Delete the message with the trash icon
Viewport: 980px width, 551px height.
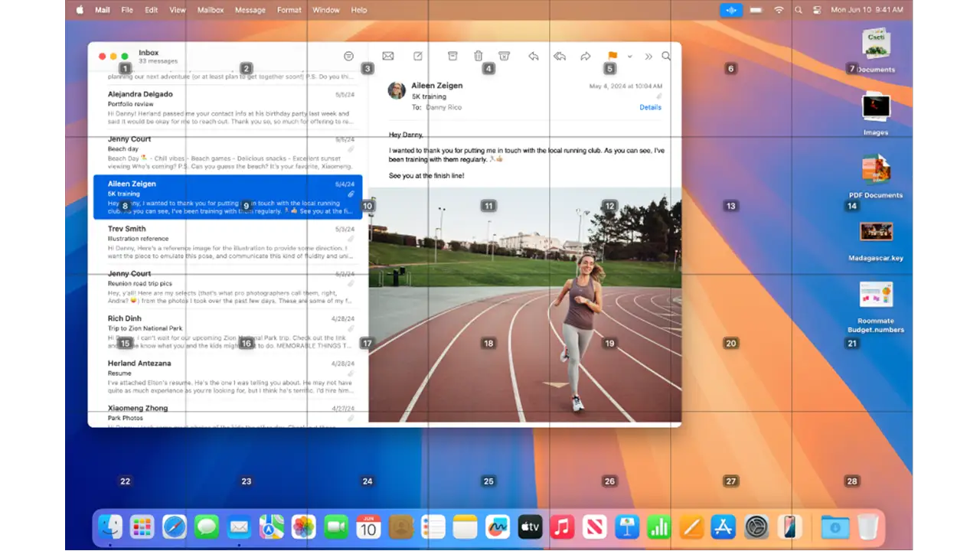click(x=479, y=56)
